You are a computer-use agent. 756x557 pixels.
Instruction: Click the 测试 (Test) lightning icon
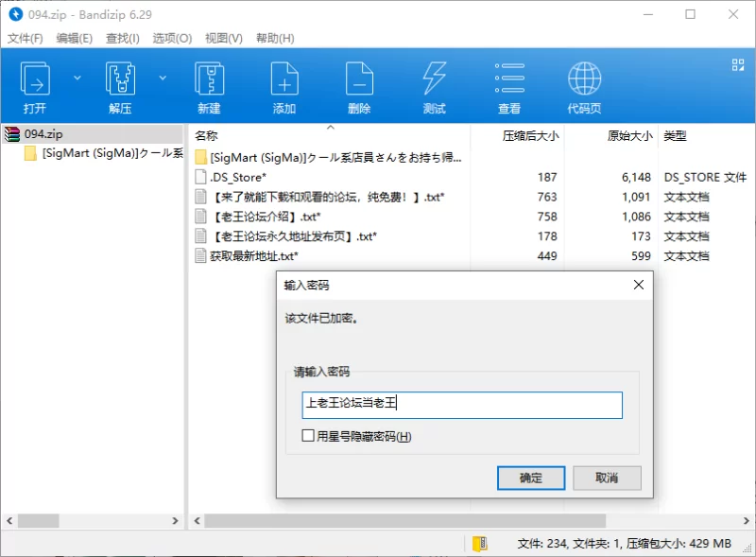pos(435,78)
